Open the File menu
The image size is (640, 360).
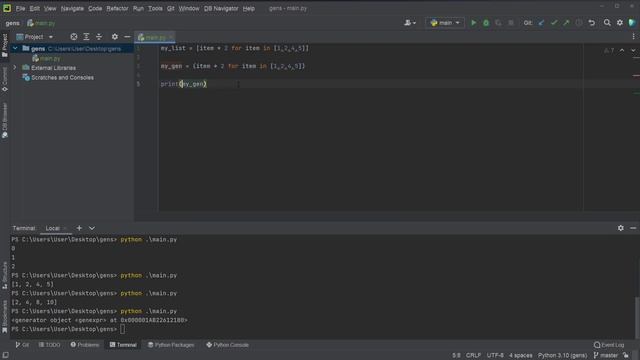pyautogui.click(x=20, y=8)
